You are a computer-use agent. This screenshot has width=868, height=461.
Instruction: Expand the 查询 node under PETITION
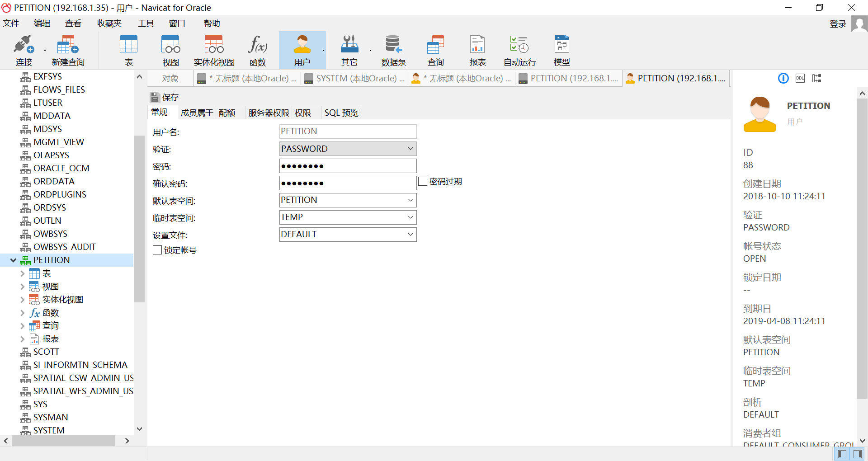click(x=22, y=326)
